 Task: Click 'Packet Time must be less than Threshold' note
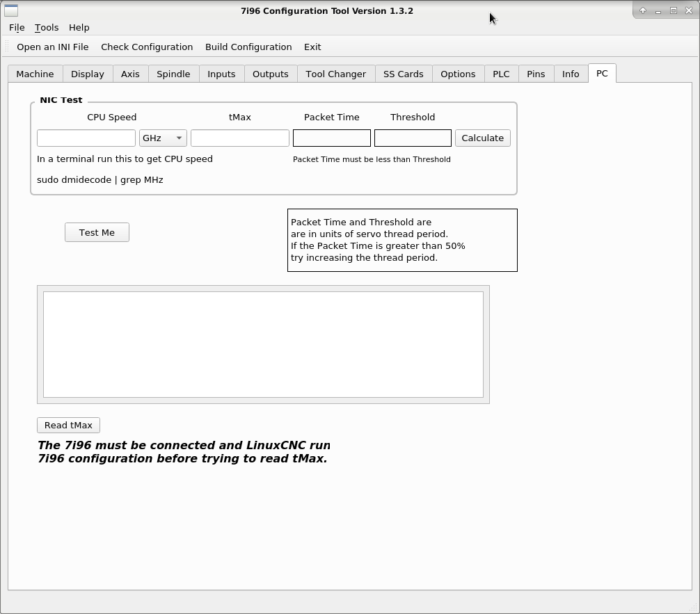click(x=372, y=159)
